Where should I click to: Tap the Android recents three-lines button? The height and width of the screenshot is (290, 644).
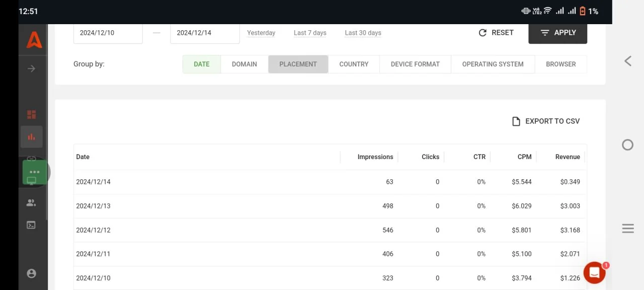[627, 229]
